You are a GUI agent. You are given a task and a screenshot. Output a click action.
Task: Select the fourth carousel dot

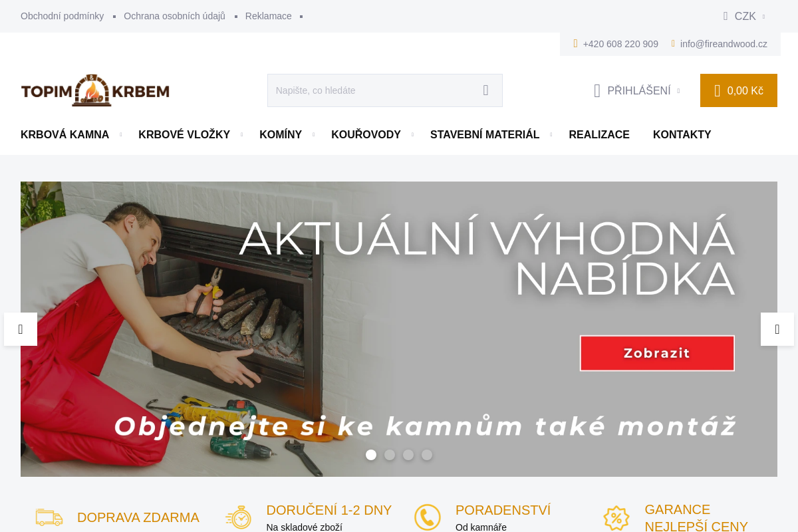coord(427,455)
